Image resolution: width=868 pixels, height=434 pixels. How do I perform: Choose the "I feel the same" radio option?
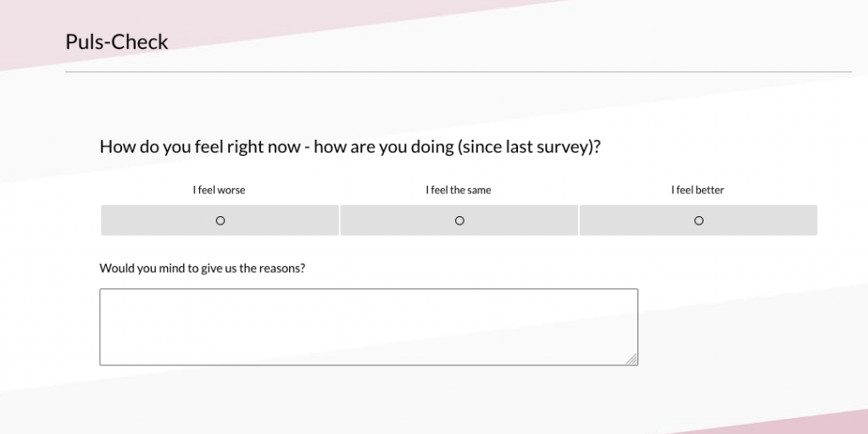click(x=459, y=221)
